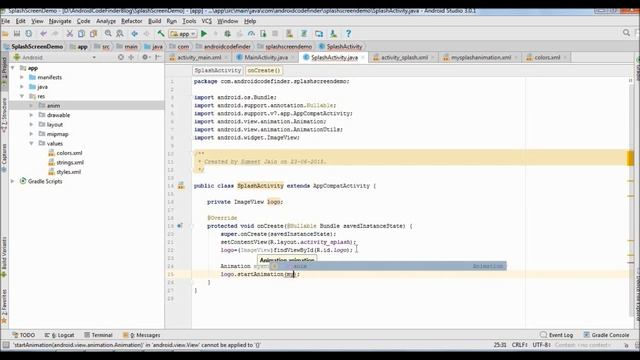The width and height of the screenshot is (640, 360).
Task: Select the autocomplete suggestion of type Animation
Action: point(387,266)
